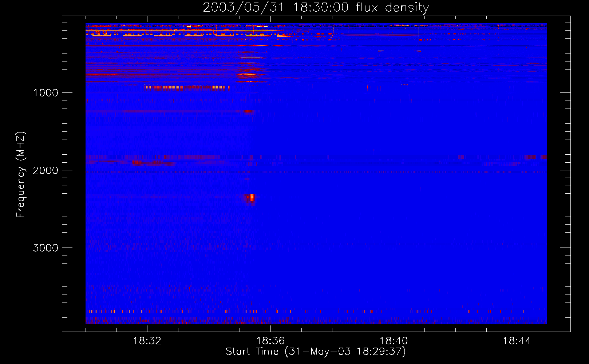Select the red spot near 1250 MHz
Viewport: 589px width, 364px height.
point(249,112)
